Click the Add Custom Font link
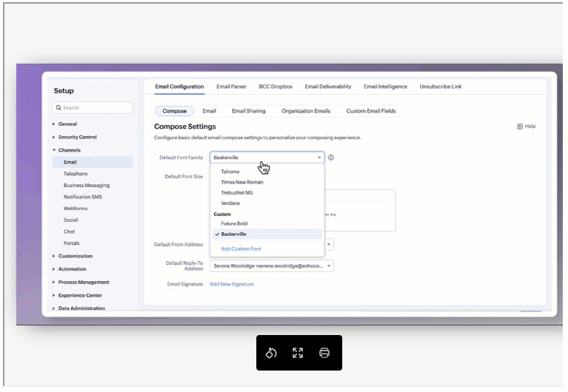 pos(241,249)
